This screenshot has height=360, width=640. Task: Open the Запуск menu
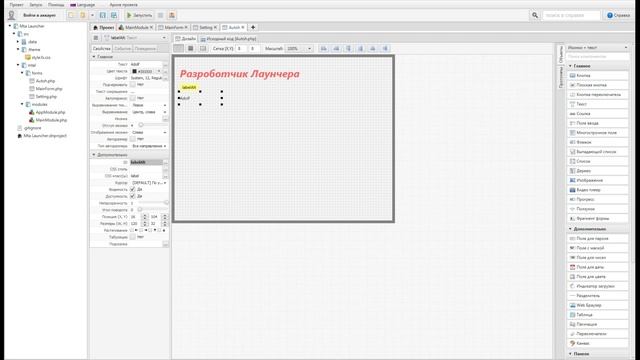(x=36, y=4)
